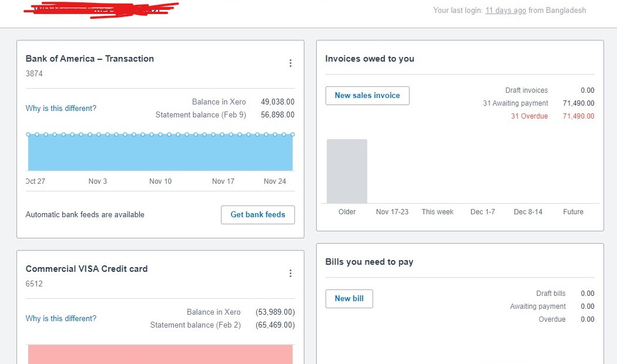The height and width of the screenshot is (364, 617).
Task: Click the New bill button
Action: (349, 299)
